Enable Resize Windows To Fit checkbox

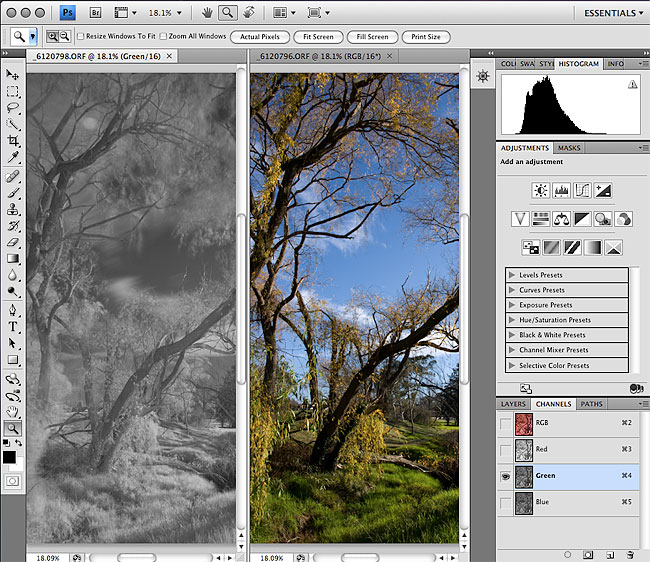point(81,37)
